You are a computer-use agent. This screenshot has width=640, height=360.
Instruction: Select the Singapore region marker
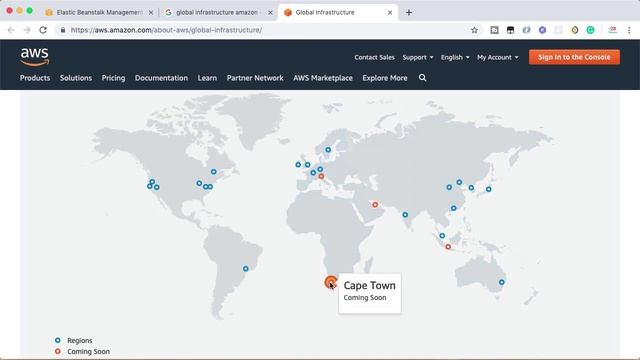click(x=442, y=236)
